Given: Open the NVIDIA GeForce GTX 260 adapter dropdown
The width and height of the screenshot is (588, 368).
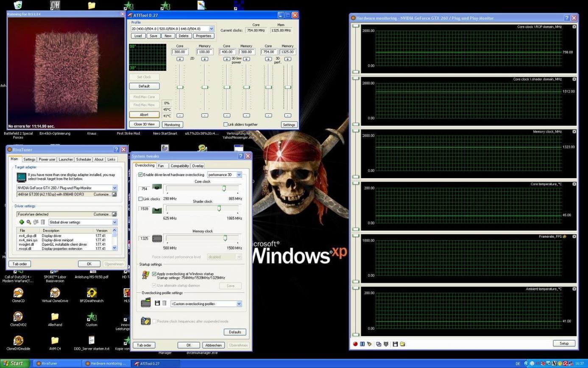Looking at the screenshot, I should (x=114, y=188).
